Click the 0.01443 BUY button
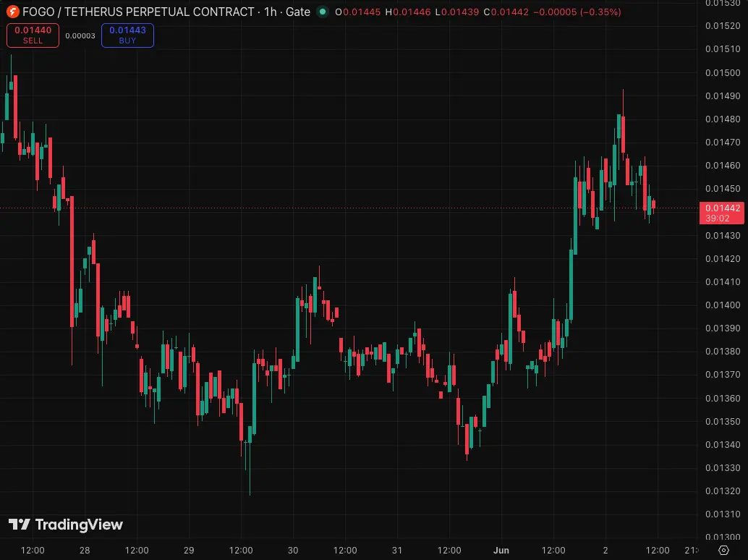The image size is (748, 560). point(127,35)
